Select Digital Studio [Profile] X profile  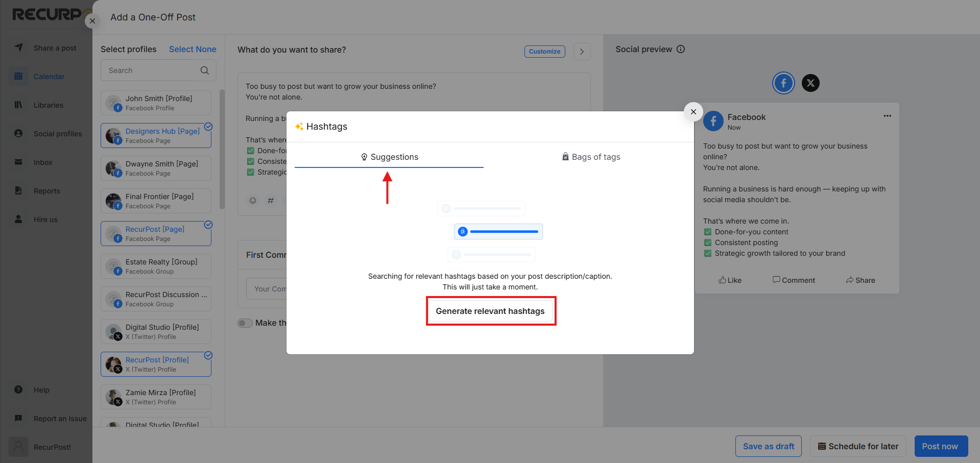tap(156, 332)
